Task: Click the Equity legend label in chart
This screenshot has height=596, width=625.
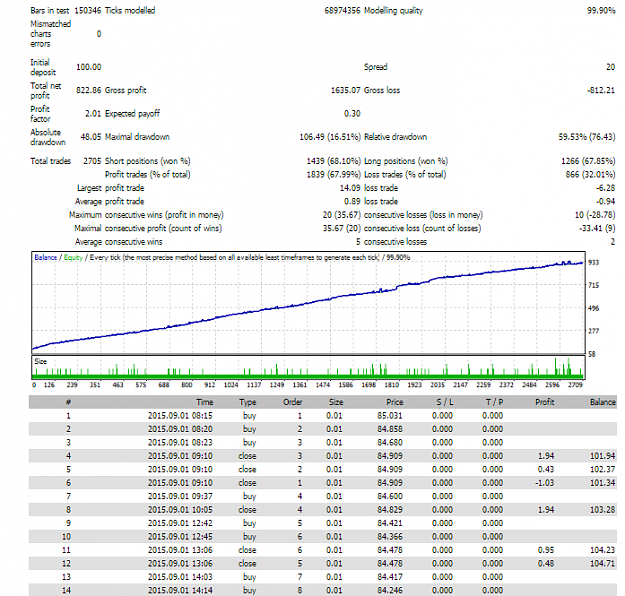Action: pos(73,258)
